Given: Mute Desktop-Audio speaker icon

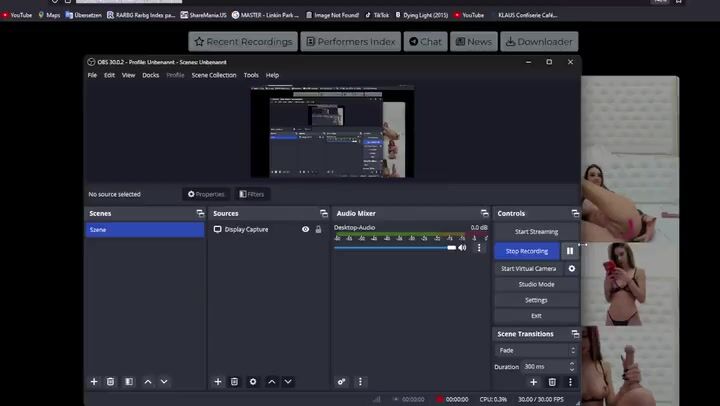Looking at the screenshot, I should (462, 248).
